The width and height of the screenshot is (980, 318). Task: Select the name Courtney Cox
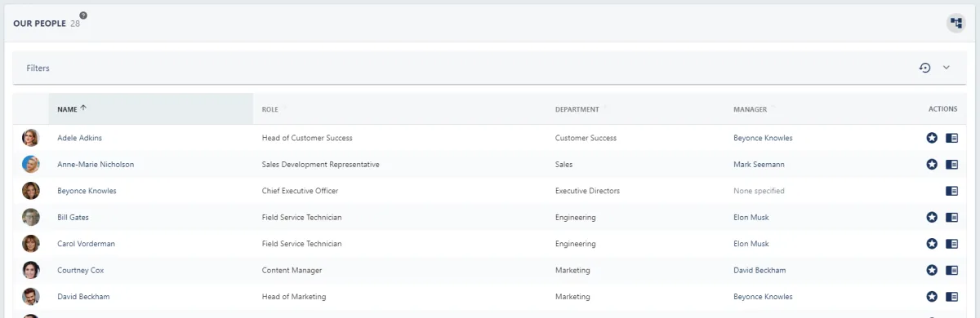[80, 270]
